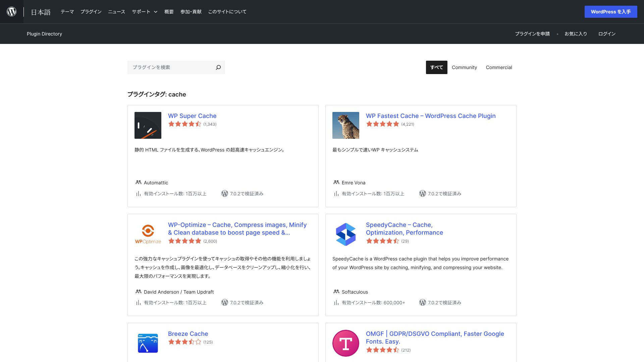The height and width of the screenshot is (362, 644).
Task: Click the author icon beside Emre Vona
Action: pyautogui.click(x=336, y=182)
